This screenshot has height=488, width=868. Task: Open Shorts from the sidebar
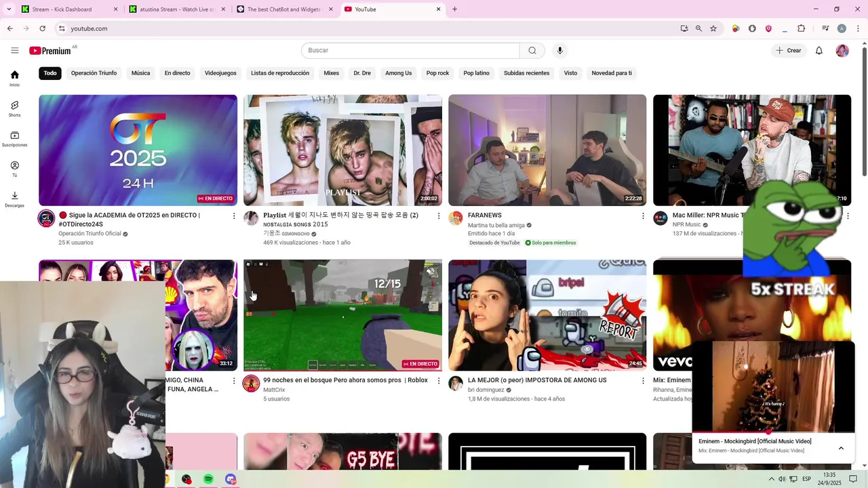14,108
